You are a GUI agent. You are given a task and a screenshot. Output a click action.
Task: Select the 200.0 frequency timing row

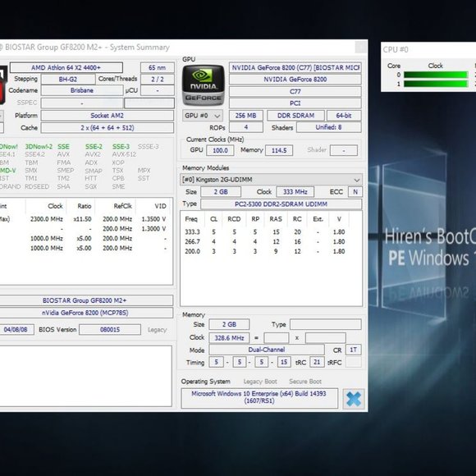(265, 251)
